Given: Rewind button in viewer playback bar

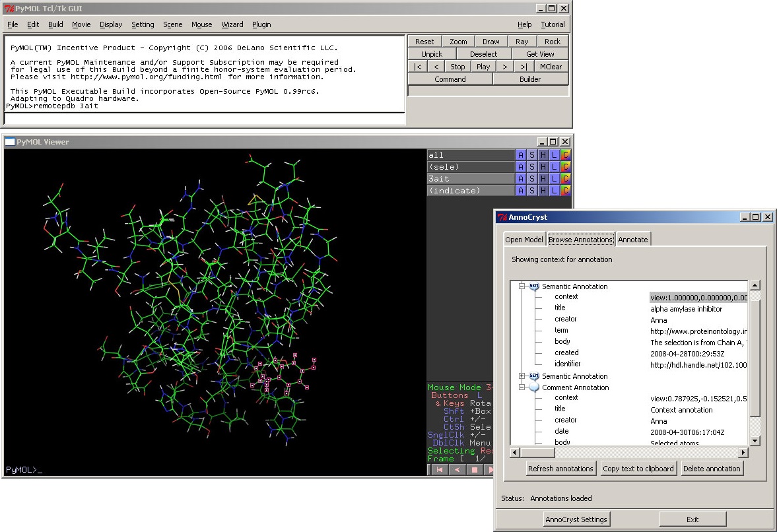Looking at the screenshot, I should pyautogui.click(x=440, y=469).
